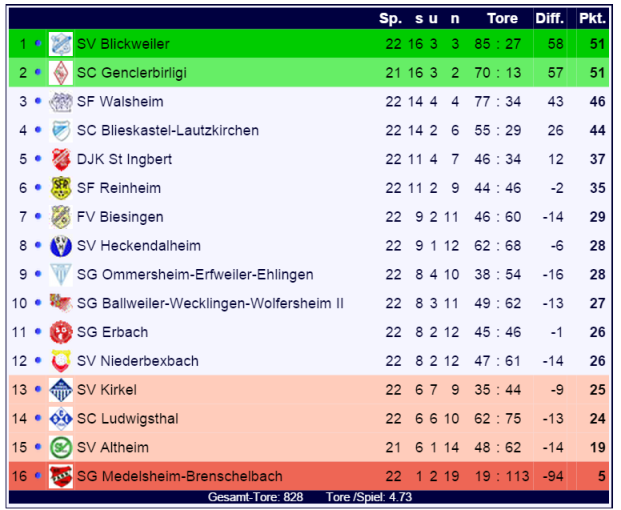
Task: Click the Diff. column header
Action: coord(550,18)
